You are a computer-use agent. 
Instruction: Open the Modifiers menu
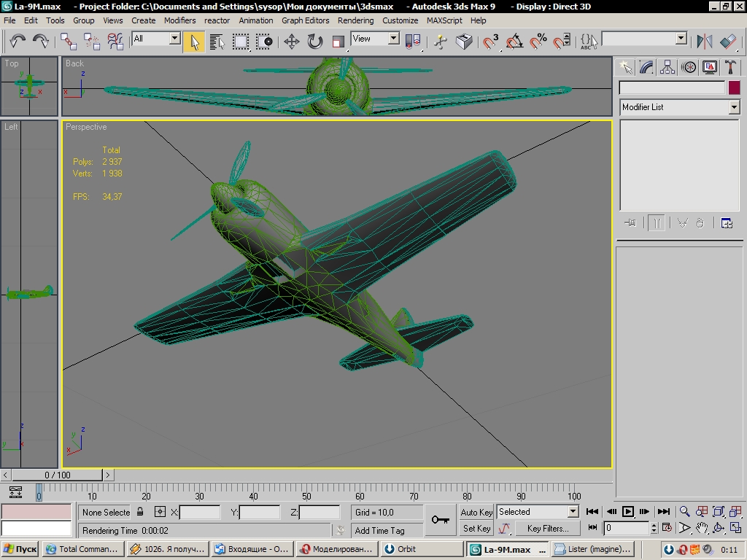click(x=179, y=20)
